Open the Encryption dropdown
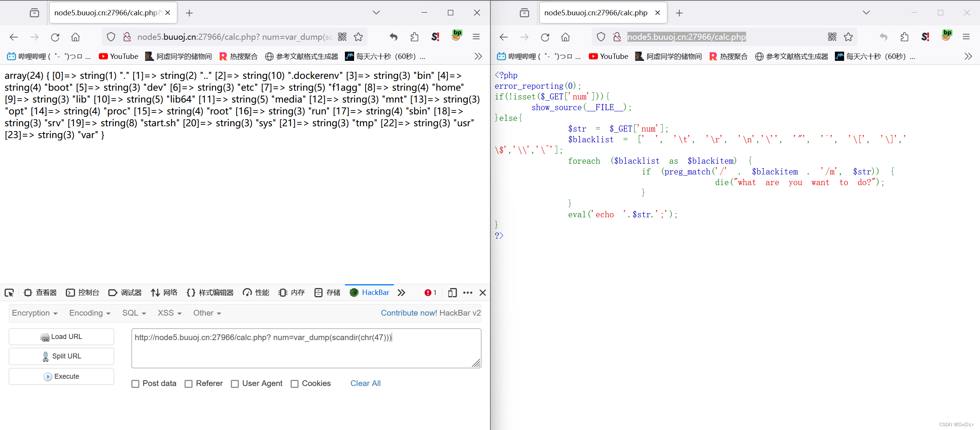 pos(34,313)
